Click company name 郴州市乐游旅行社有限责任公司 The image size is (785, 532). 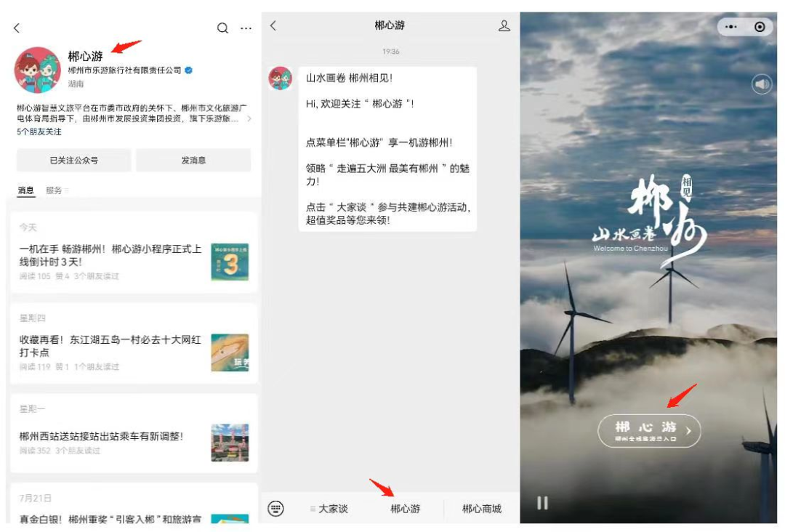[x=125, y=70]
